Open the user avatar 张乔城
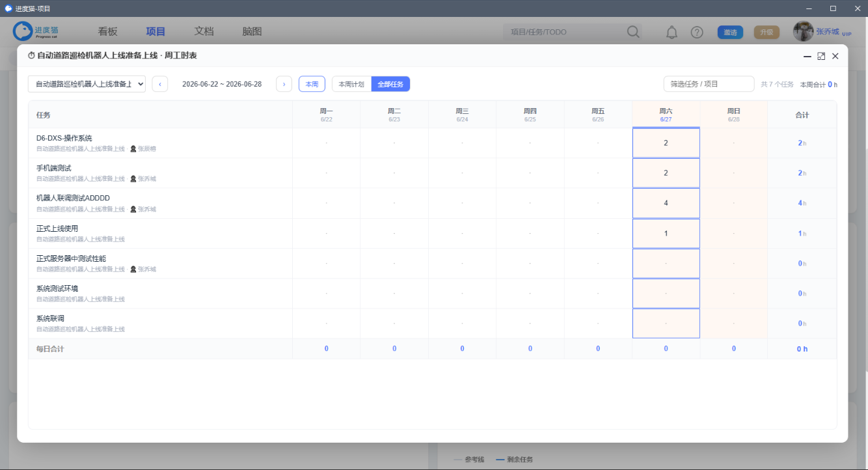 coord(803,31)
